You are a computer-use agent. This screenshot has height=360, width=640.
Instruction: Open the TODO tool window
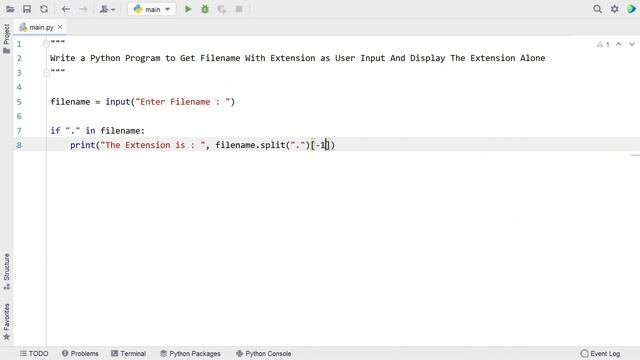[34, 353]
